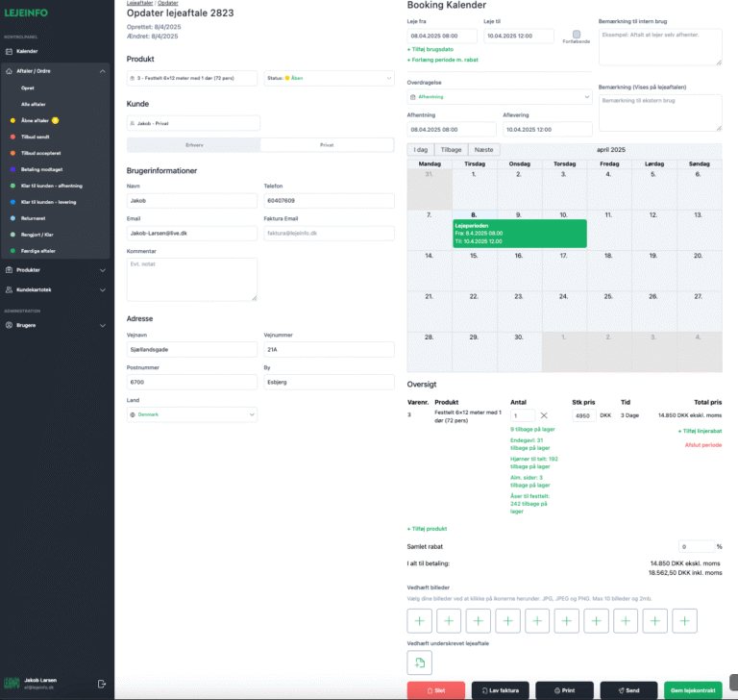Click Tilføj brugsdato link
738x700 pixels.
click(x=430, y=49)
